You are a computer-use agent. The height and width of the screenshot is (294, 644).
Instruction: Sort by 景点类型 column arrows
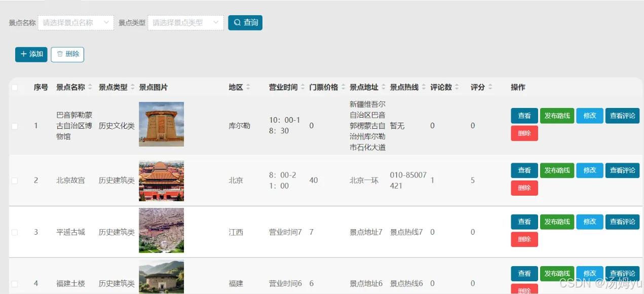tap(133, 87)
